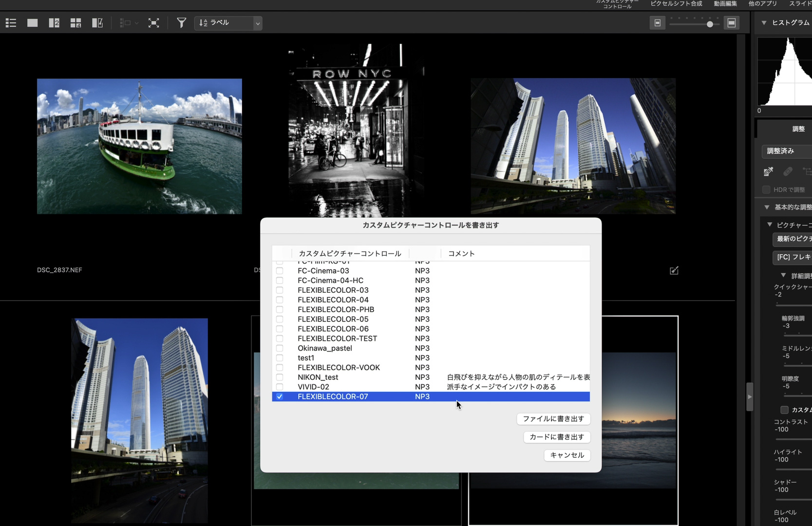812x526 pixels.
Task: Switch to thumbnail list view
Action: tap(10, 22)
